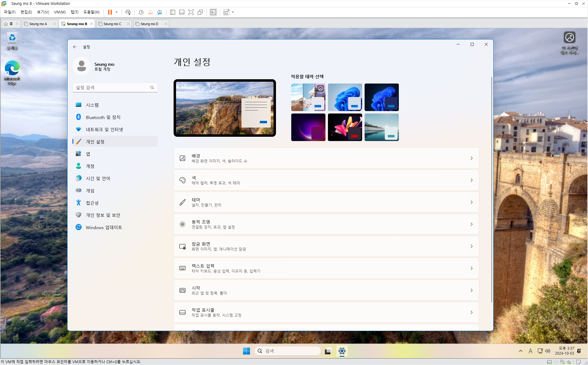Switch to the Seung mo D tab
This screenshot has height=365, width=588.
pyautogui.click(x=149, y=24)
